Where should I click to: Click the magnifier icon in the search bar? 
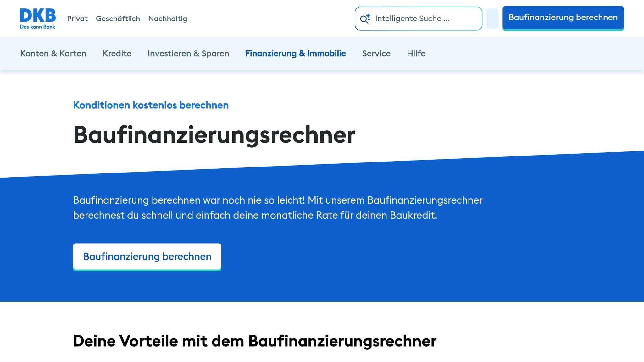[x=364, y=18]
